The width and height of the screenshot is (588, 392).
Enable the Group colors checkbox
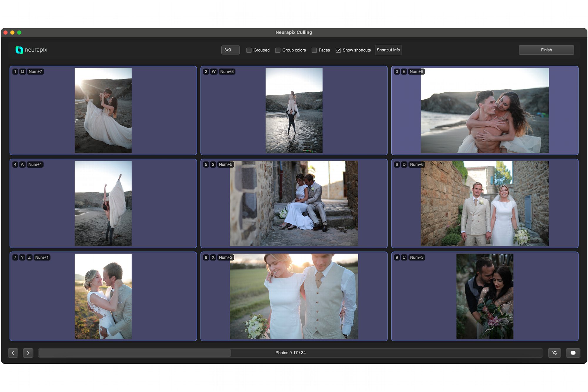pyautogui.click(x=278, y=50)
